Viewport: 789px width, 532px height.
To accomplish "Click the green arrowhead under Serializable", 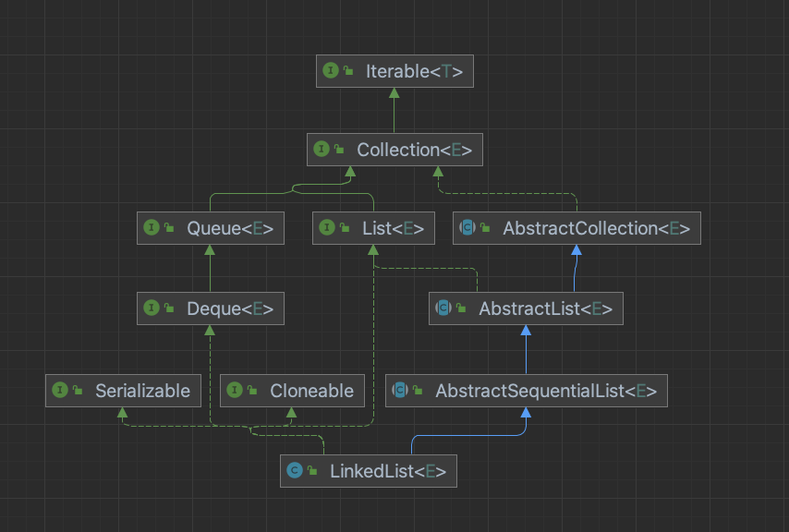I will pos(122,412).
